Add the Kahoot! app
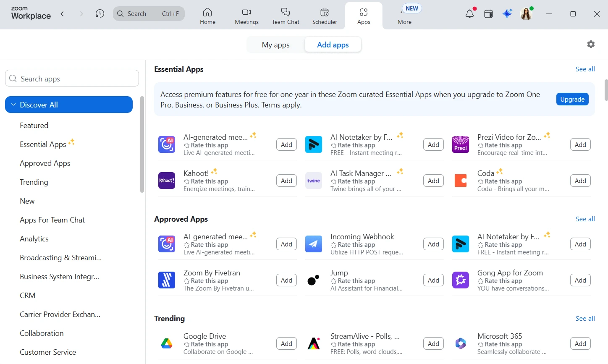The height and width of the screenshot is (364, 608). click(x=286, y=181)
